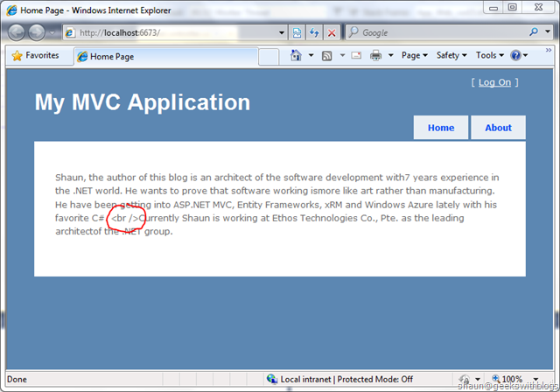Click the Compatibility View icon
560x392 pixels.
pyautogui.click(x=297, y=32)
